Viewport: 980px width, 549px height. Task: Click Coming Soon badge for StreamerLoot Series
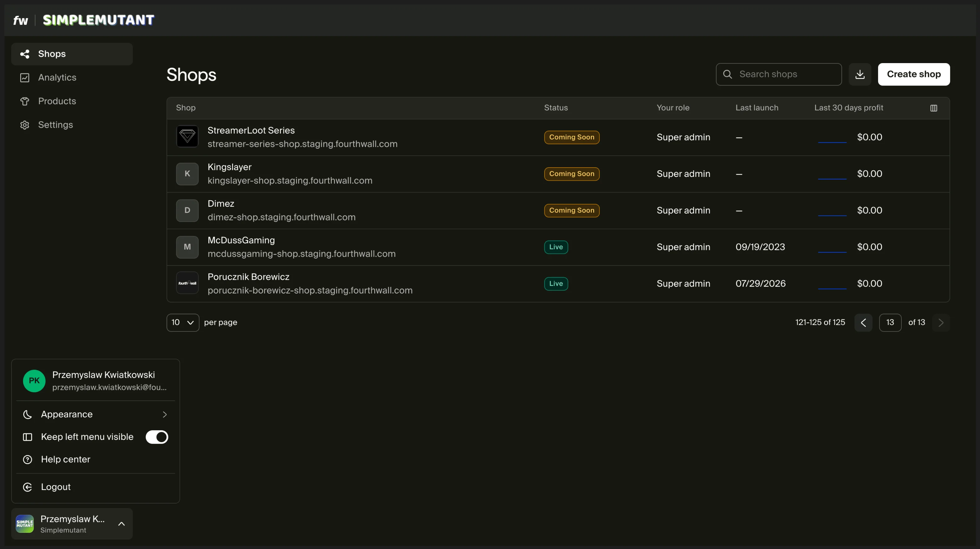(x=572, y=137)
